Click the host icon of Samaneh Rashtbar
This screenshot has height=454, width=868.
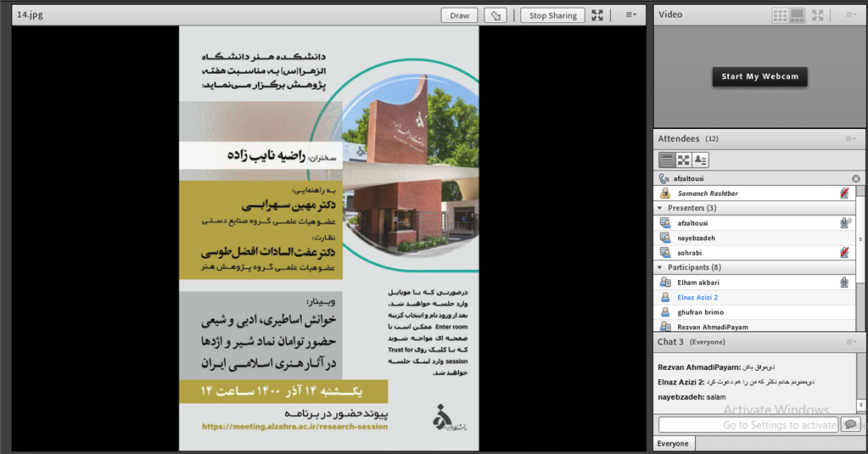(665, 193)
